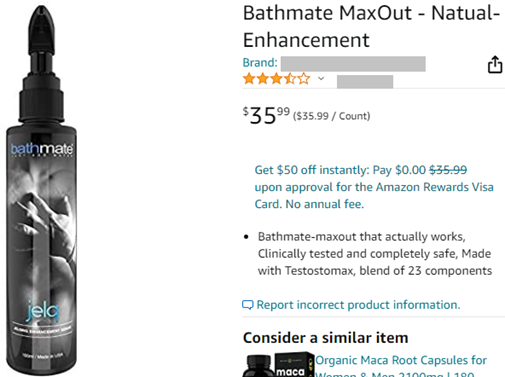This screenshot has height=377, width=505.
Task: Click the star rating icons
Action: (276, 79)
